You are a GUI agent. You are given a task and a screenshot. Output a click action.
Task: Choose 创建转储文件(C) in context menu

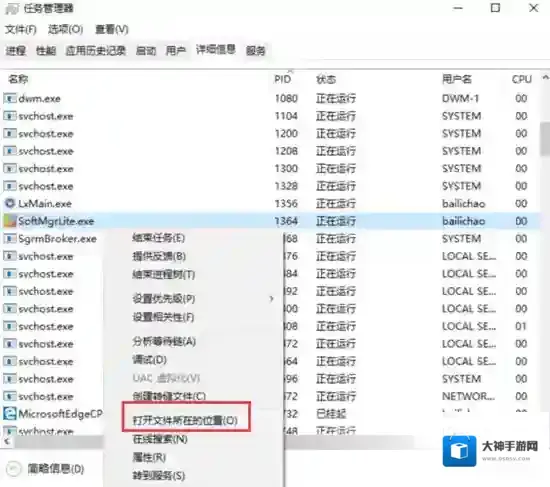point(169,396)
